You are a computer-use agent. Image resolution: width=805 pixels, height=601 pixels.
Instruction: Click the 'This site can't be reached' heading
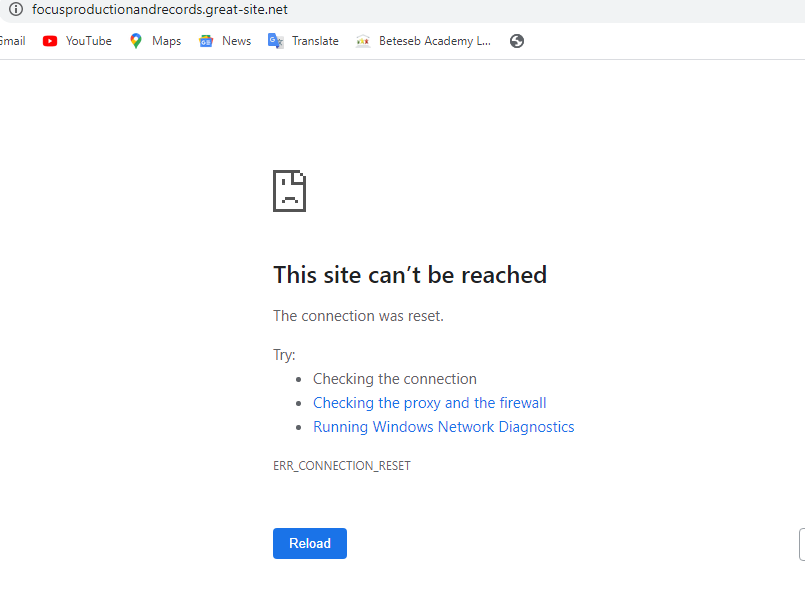tap(409, 275)
